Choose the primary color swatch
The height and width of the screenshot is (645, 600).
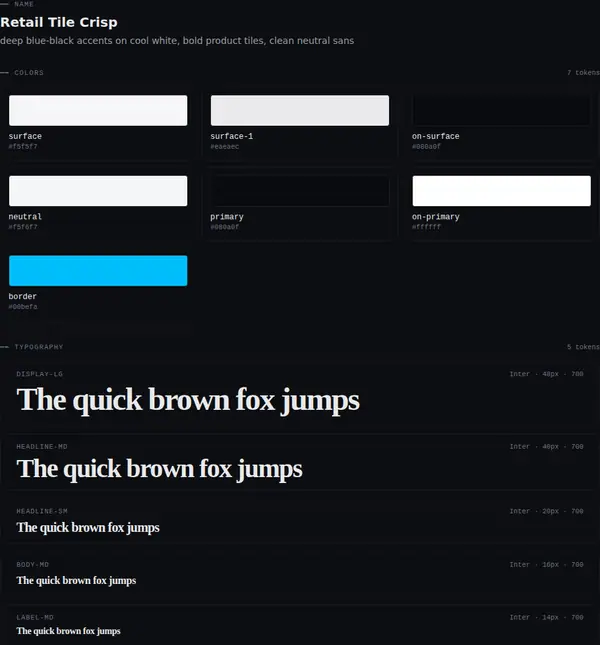click(x=300, y=191)
